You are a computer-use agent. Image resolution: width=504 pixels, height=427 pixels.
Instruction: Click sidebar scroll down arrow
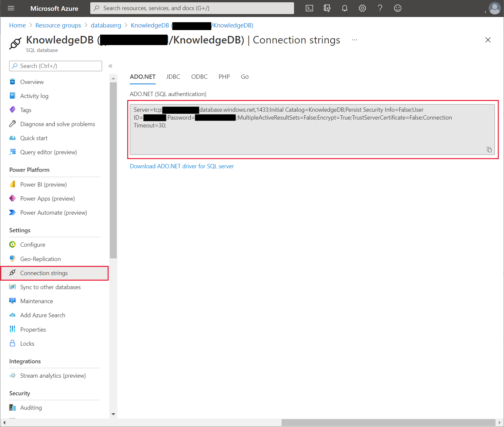point(113,414)
